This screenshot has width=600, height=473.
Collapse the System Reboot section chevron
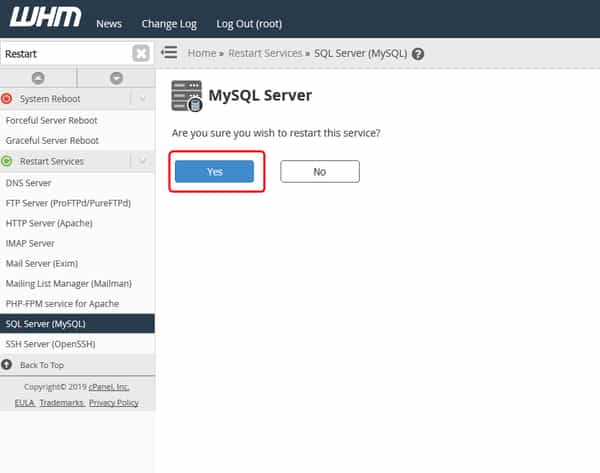click(x=142, y=99)
